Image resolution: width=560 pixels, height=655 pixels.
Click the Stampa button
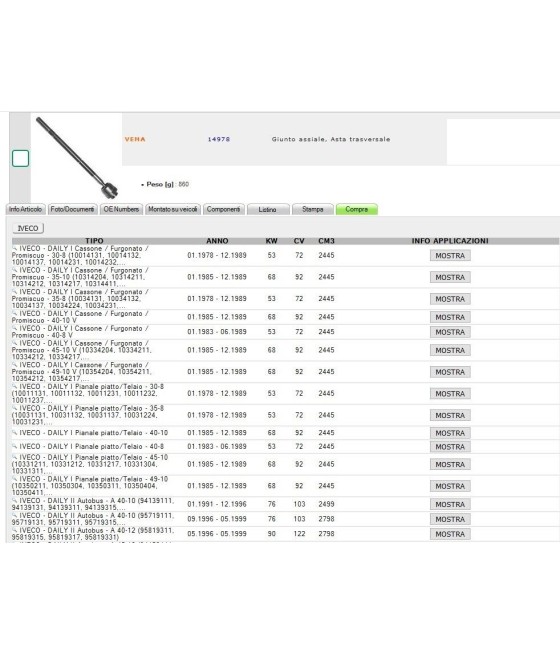pos(313,209)
